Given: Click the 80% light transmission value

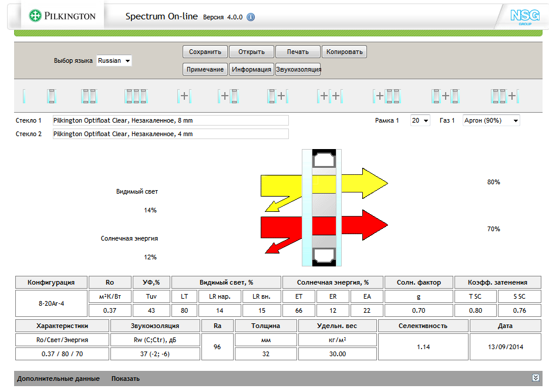Looking at the screenshot, I should point(494,182).
